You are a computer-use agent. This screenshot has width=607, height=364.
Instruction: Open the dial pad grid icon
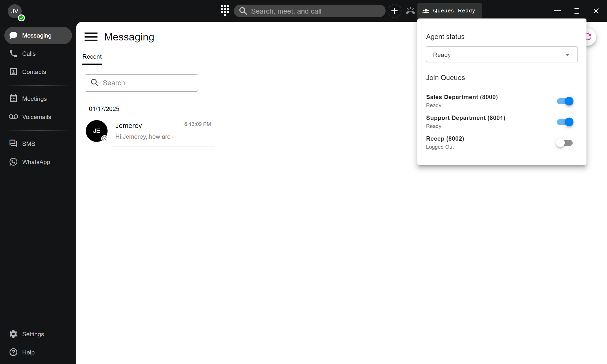225,11
